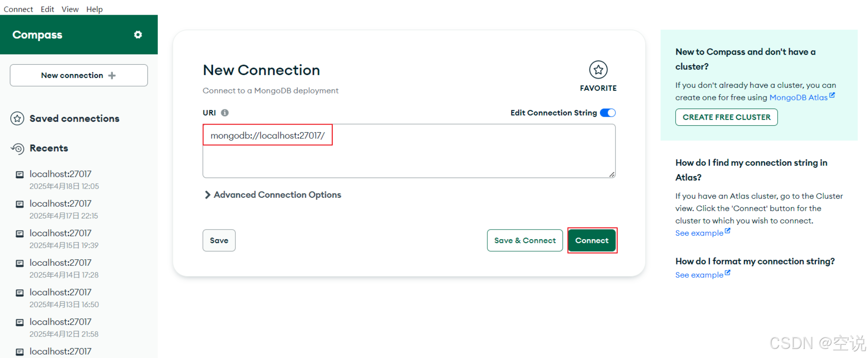Viewport: 868px width, 358px height.
Task: Click connection icon for 22:15 recent entry
Action: tap(19, 204)
